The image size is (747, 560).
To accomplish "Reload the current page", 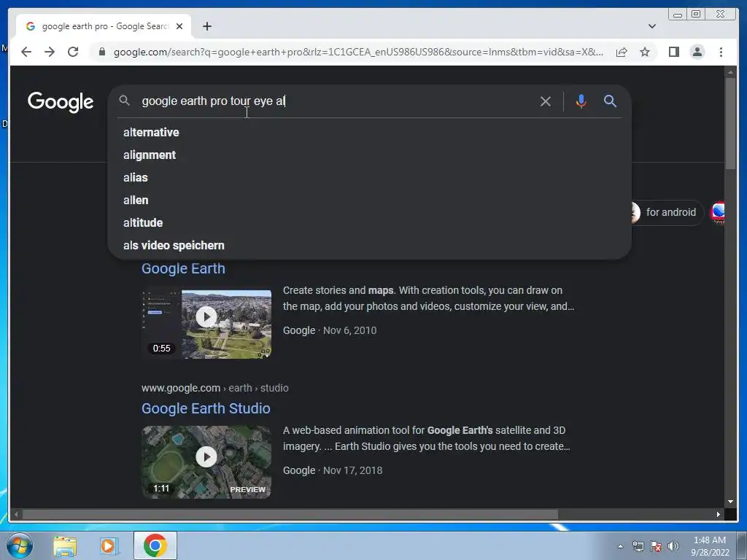I will pos(73,52).
